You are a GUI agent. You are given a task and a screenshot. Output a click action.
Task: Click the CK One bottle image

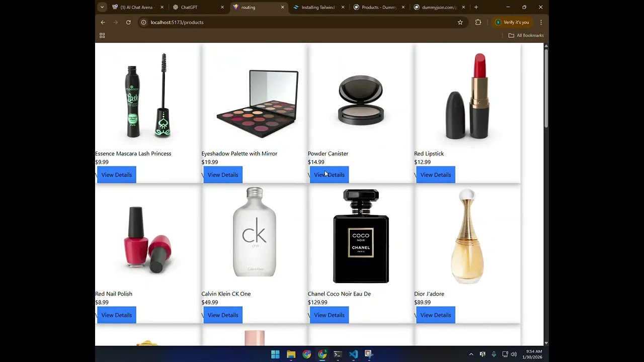pyautogui.click(x=255, y=236)
